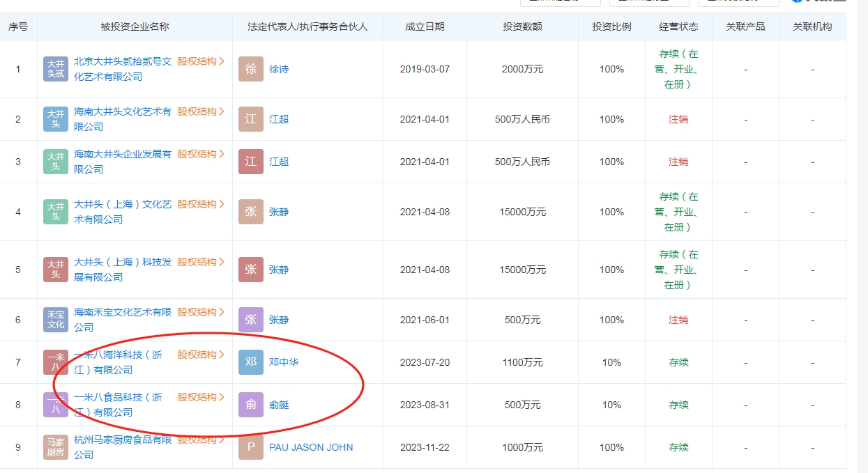
Task: Click 张 avatar in 海南禾宝文化艺术 row
Action: tap(251, 320)
